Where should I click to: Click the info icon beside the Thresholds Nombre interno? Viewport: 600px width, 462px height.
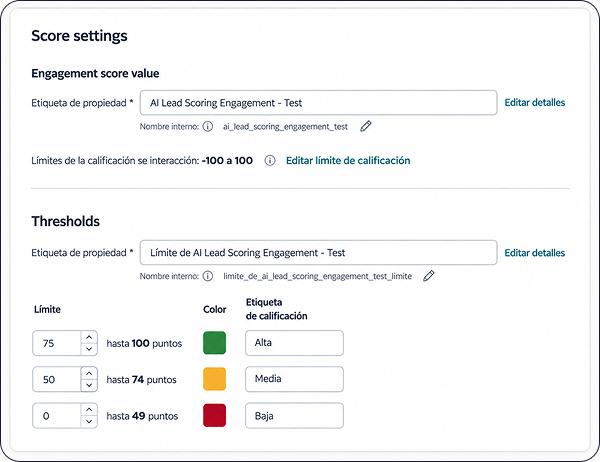tap(208, 276)
